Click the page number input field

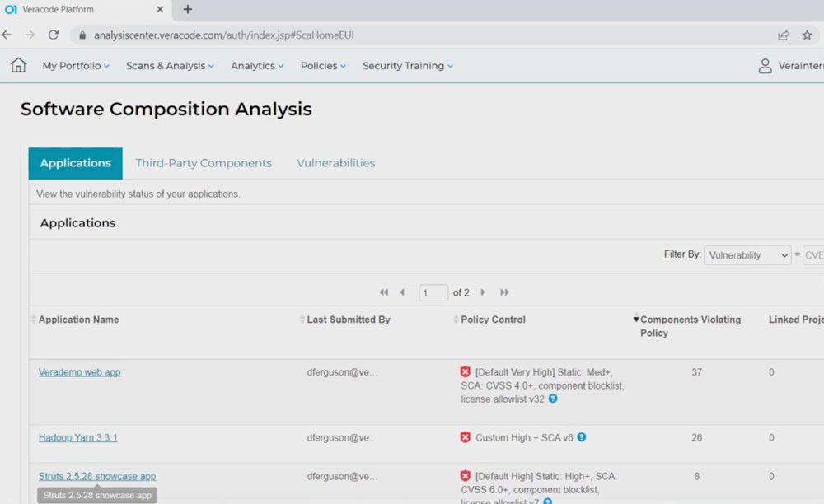(433, 292)
